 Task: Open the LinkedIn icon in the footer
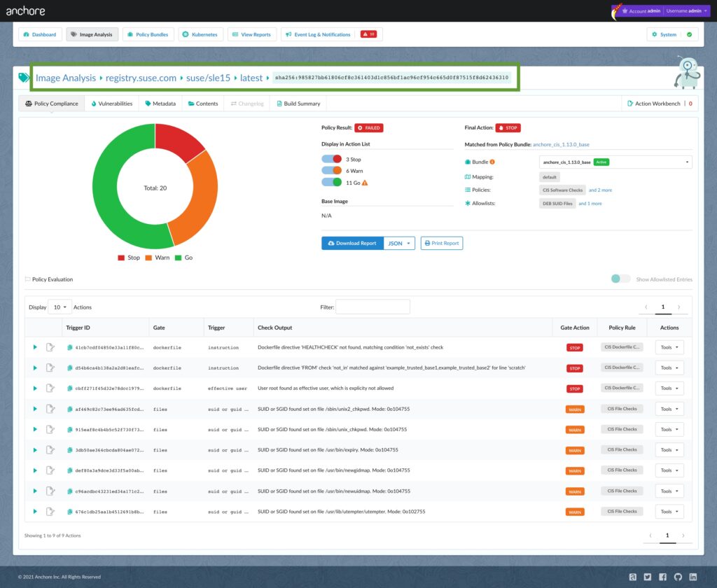point(692,577)
